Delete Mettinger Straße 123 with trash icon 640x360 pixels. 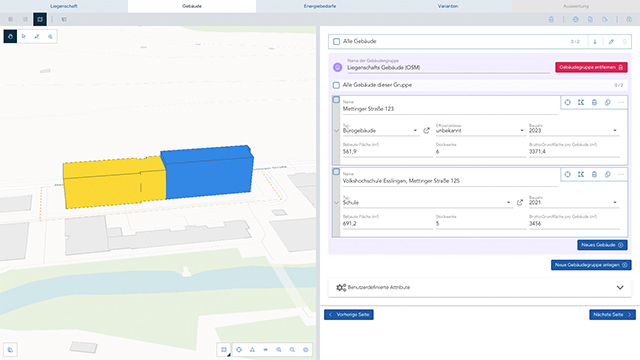click(x=594, y=102)
